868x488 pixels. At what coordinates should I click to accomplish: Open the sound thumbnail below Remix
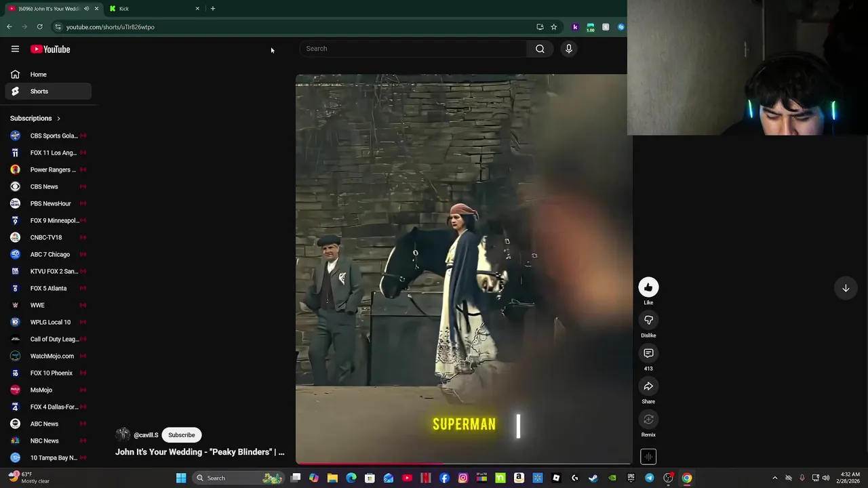coord(648,457)
